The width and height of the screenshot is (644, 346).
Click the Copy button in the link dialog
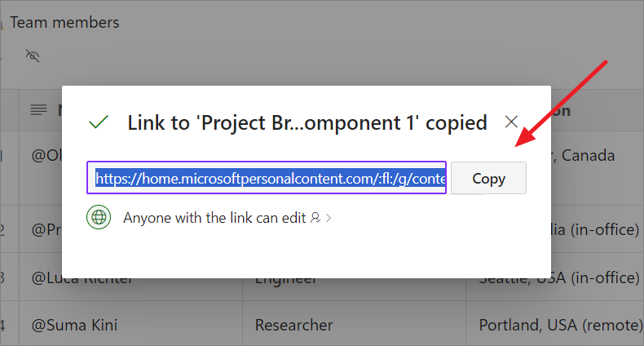point(488,178)
